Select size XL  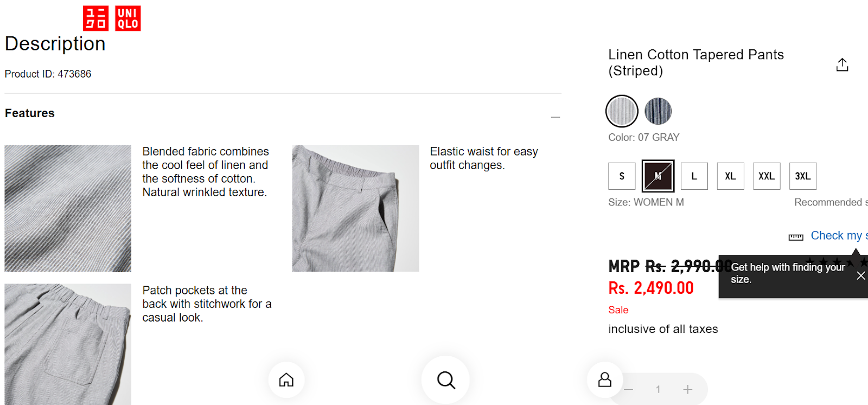click(x=730, y=176)
